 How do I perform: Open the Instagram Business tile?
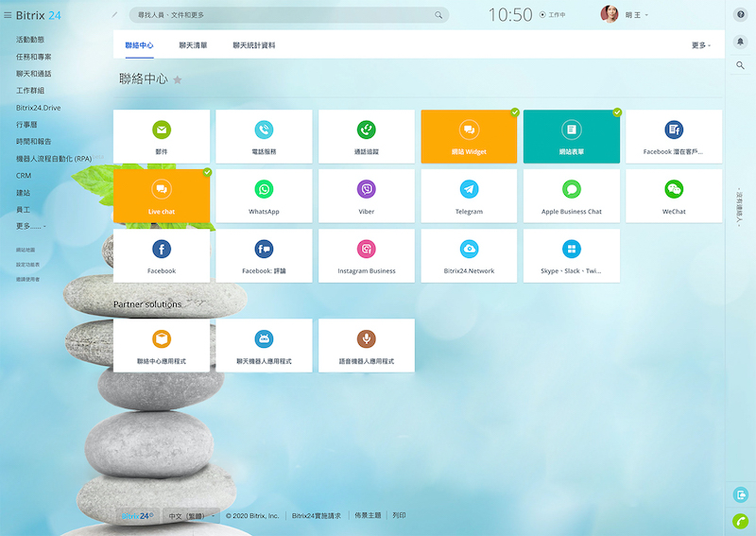(x=367, y=255)
